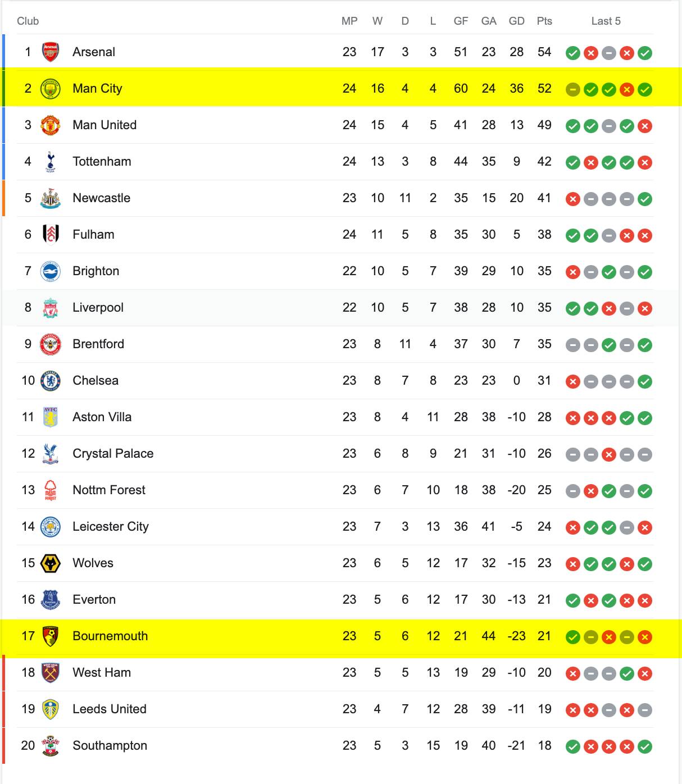682x784 pixels.
Task: Open the Liverpool team name link
Action: coord(98,308)
